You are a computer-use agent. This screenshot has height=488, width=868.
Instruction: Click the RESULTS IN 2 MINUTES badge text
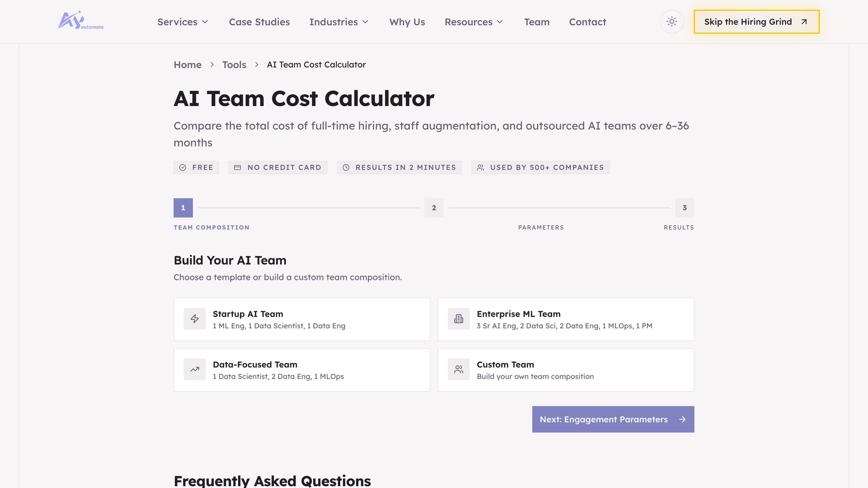[x=406, y=167]
